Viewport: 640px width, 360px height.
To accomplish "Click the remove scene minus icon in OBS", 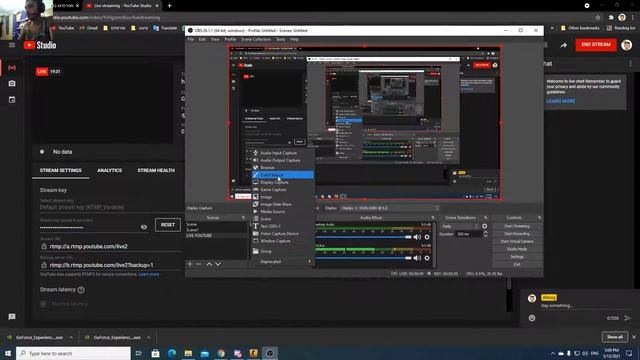I will coord(199,264).
